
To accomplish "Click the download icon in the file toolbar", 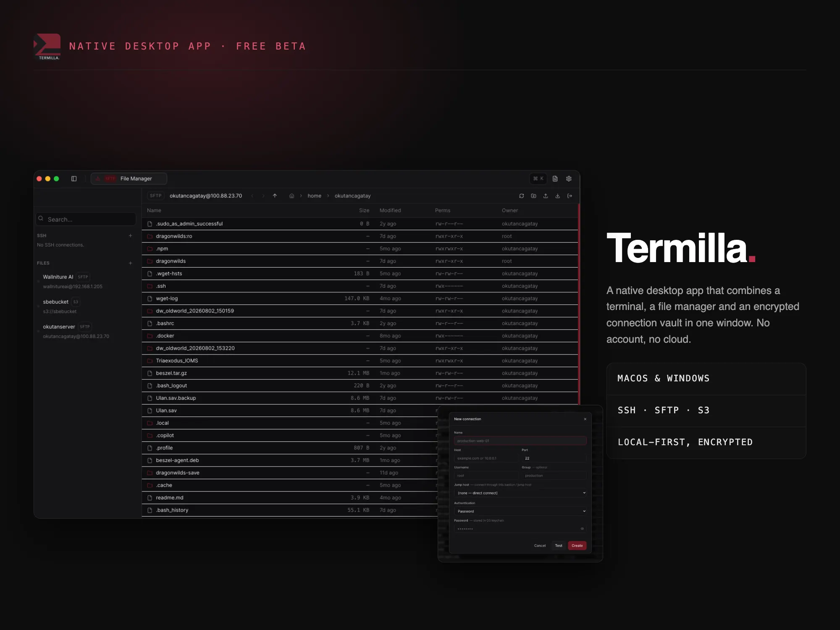I will coord(557,196).
